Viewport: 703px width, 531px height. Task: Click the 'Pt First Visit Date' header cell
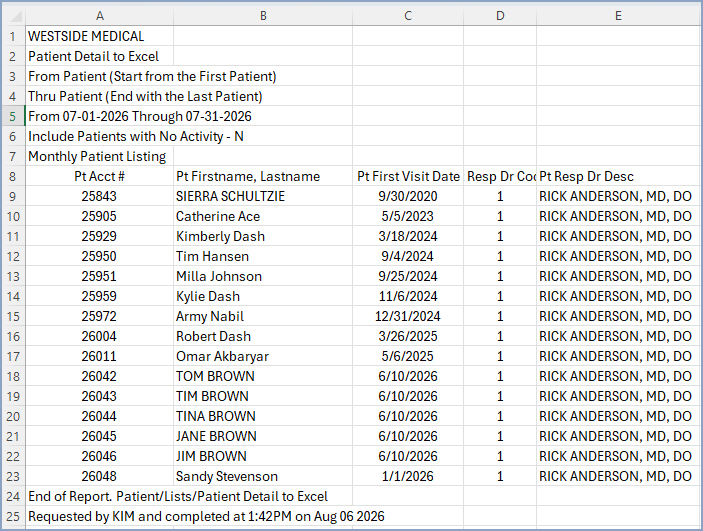coord(408,177)
